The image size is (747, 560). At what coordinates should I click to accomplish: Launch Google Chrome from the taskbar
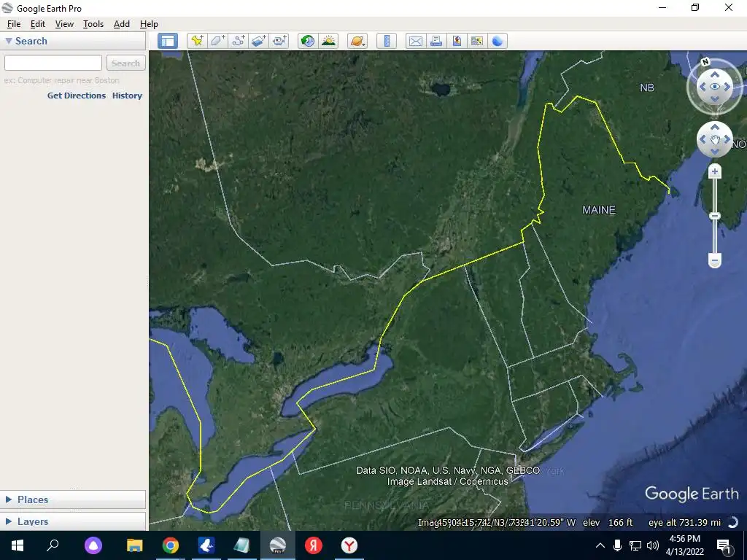tap(171, 545)
